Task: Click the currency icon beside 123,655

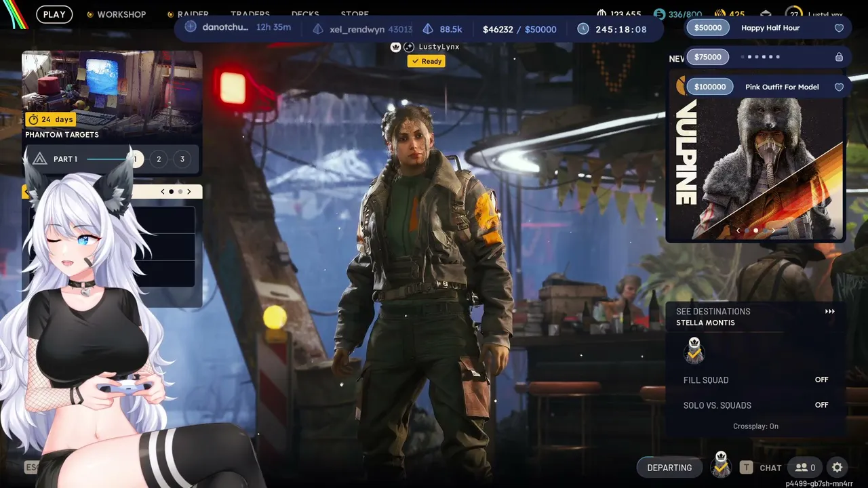Action: (601, 14)
